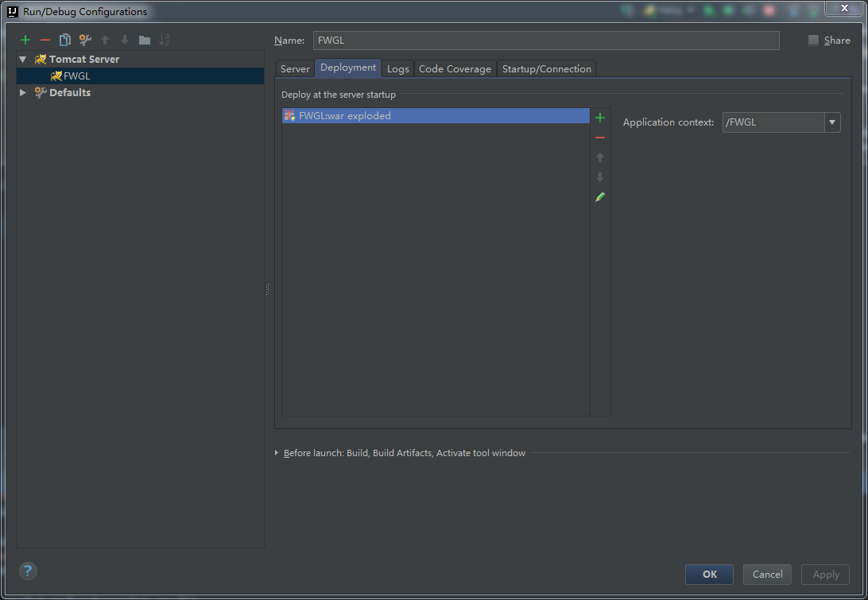868x600 pixels.
Task: Select FWGL:war exploded artifact row
Action: [x=436, y=116]
